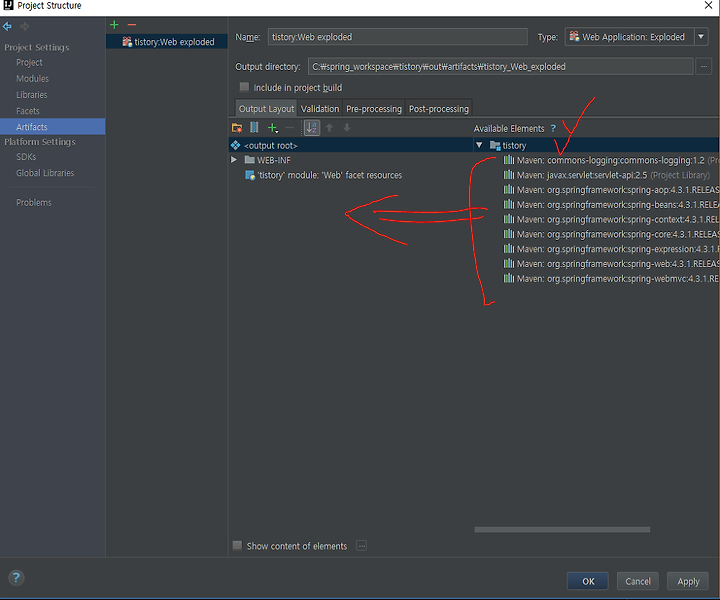
Task: Select Maven spring-expression:4.3.1 library entry
Action: 612,249
